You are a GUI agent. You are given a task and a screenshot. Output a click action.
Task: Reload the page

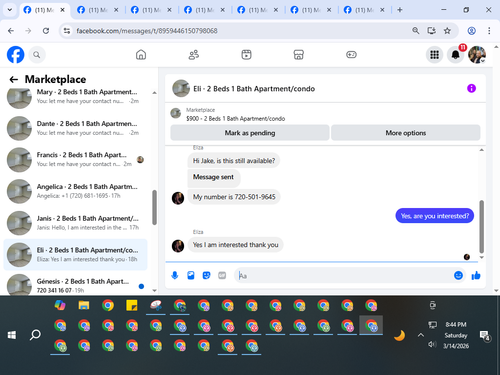tap(46, 31)
